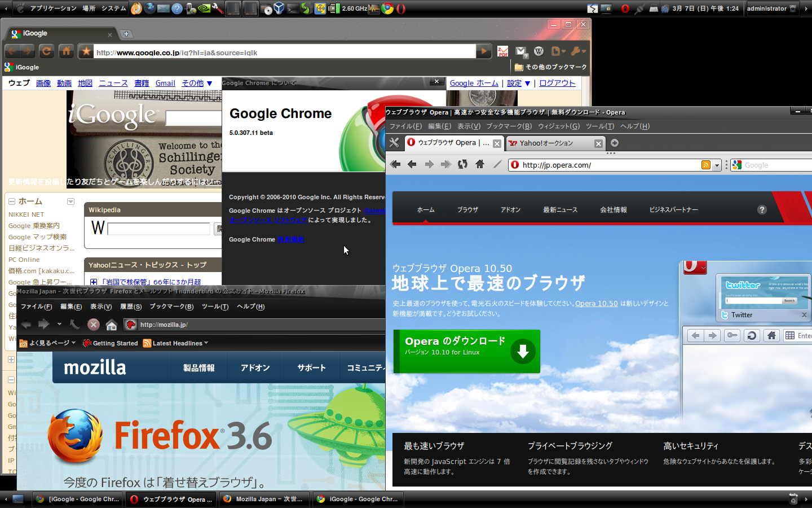Click the clock showing 3月 7日 午後 1:24
The image size is (812, 508).
pyautogui.click(x=705, y=8)
